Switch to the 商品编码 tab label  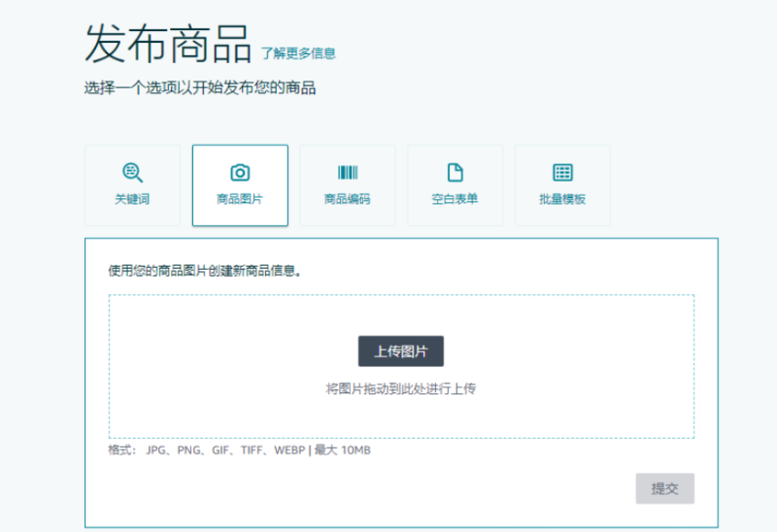(x=348, y=199)
